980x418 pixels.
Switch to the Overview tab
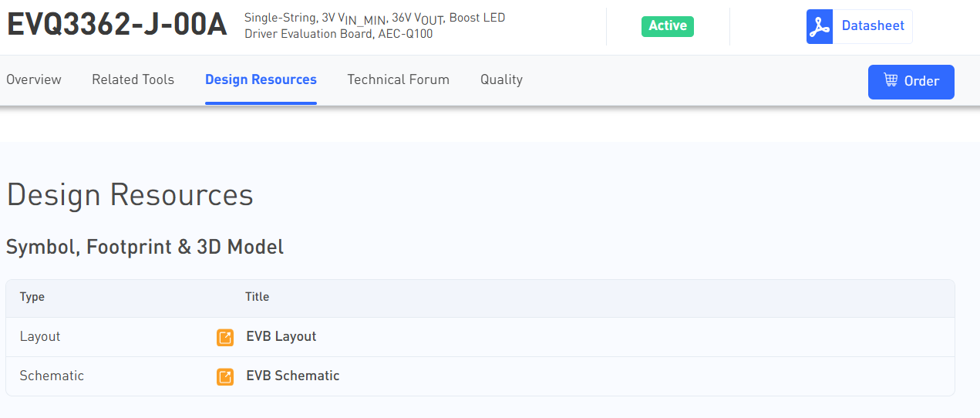pyautogui.click(x=34, y=79)
